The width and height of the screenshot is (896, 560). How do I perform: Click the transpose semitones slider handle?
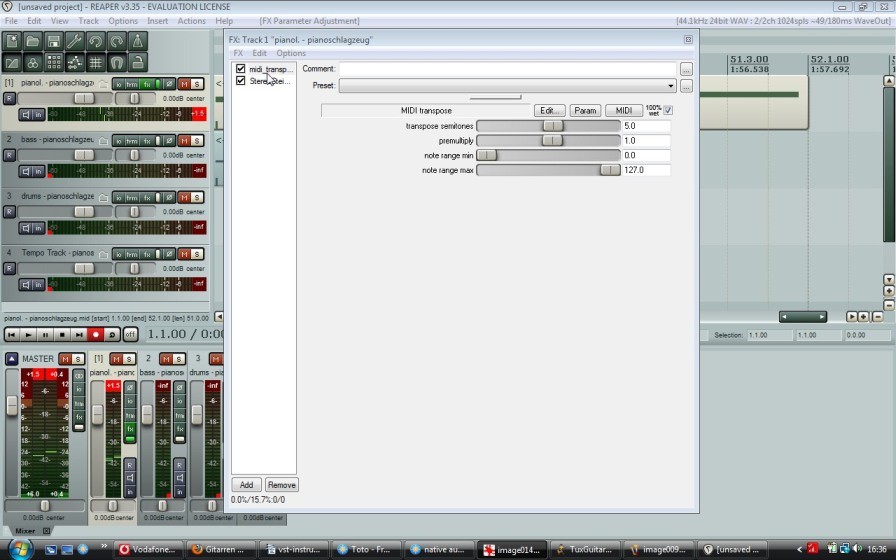point(553,126)
